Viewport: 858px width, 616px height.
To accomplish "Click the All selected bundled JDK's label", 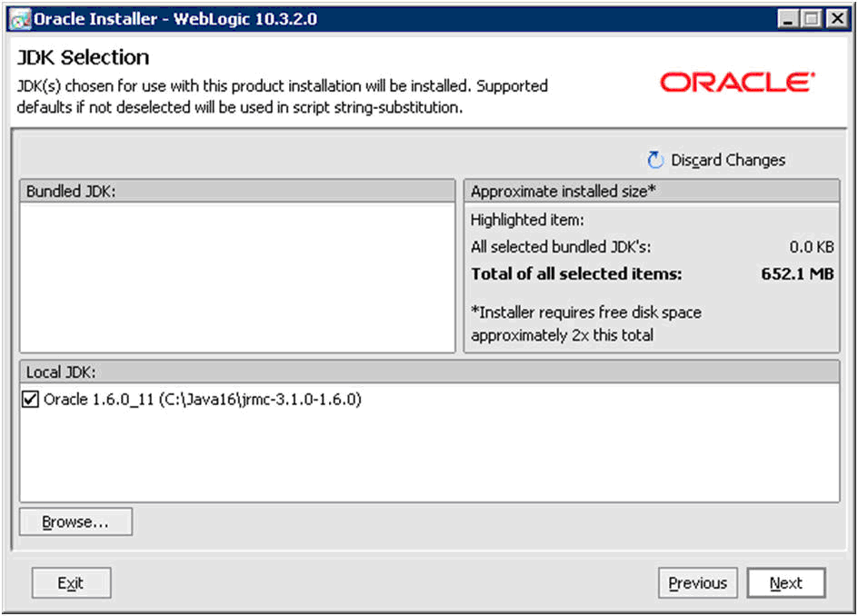I will coord(561,247).
